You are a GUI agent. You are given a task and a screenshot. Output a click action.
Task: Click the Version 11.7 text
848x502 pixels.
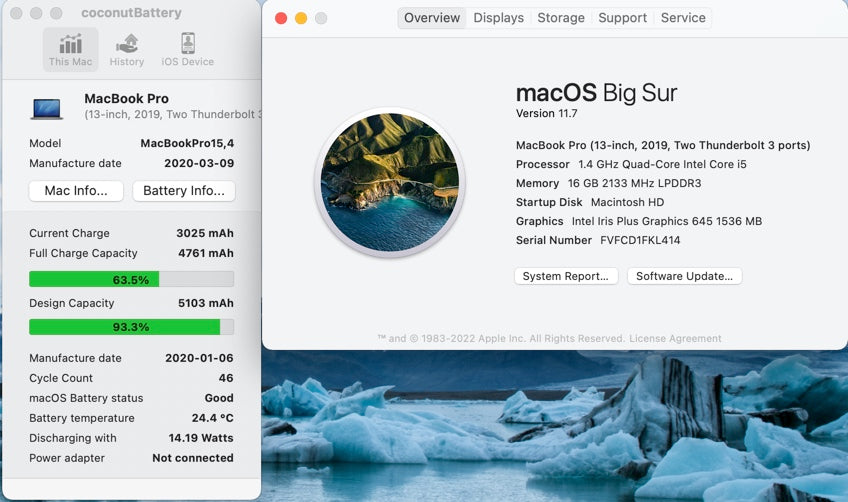pos(546,114)
